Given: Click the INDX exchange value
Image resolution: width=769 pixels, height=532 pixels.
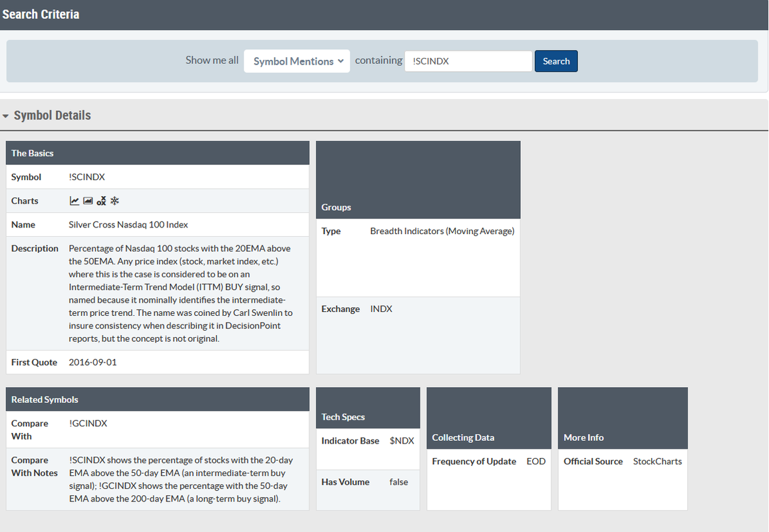Looking at the screenshot, I should (381, 309).
